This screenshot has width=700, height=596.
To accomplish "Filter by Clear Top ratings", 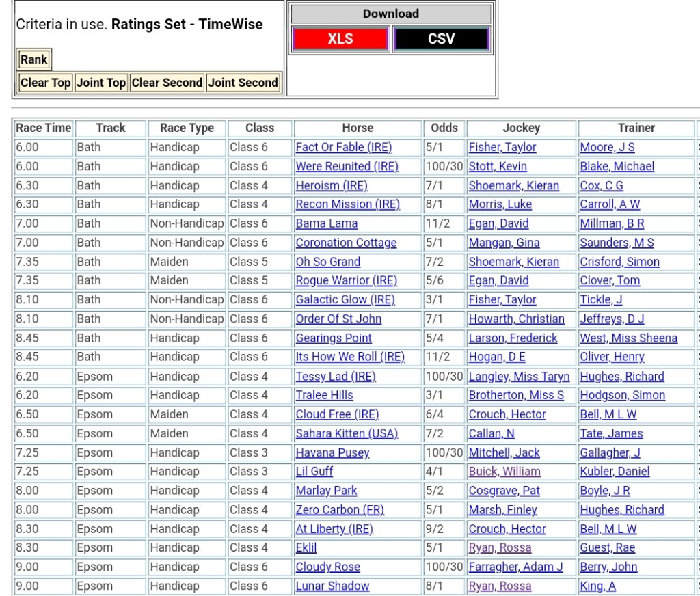I will 45,83.
